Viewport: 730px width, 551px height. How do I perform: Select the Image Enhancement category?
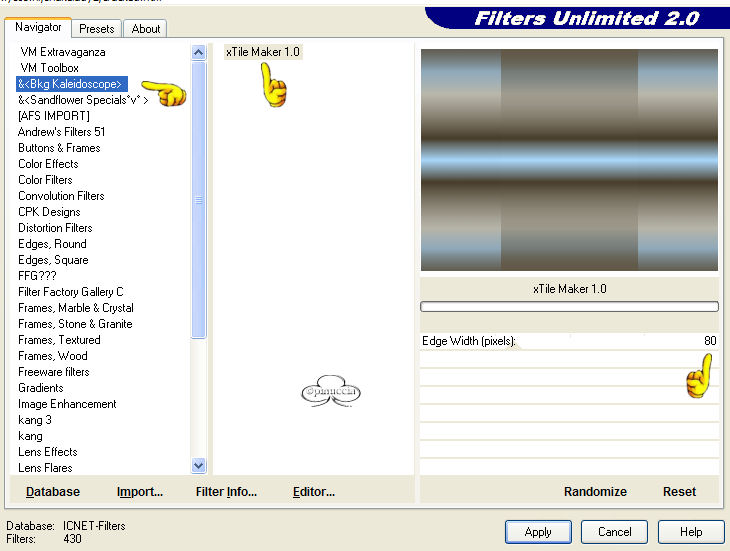[67, 404]
